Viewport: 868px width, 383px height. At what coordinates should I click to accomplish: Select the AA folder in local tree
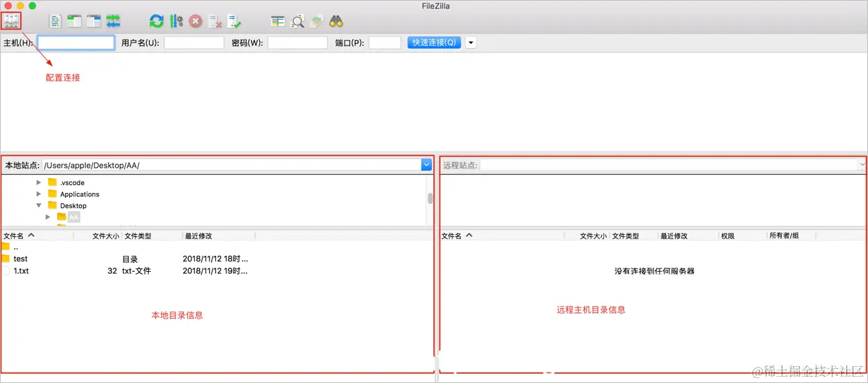click(74, 217)
